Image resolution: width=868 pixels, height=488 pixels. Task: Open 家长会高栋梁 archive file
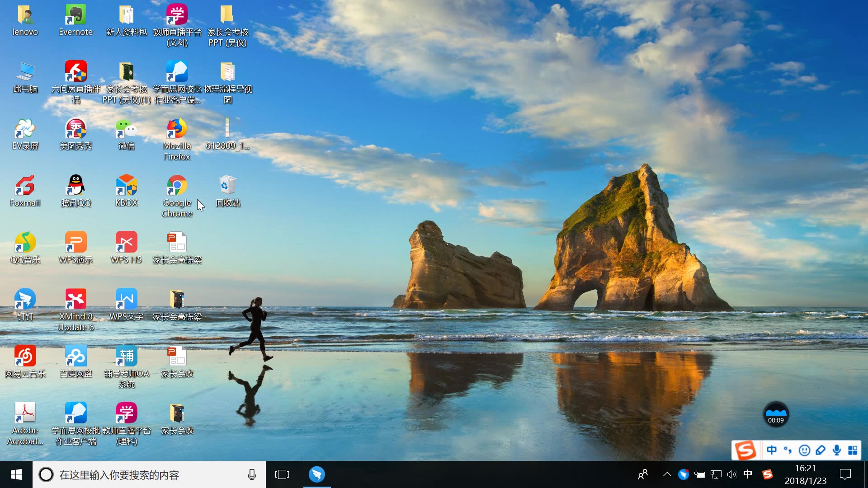(177, 305)
